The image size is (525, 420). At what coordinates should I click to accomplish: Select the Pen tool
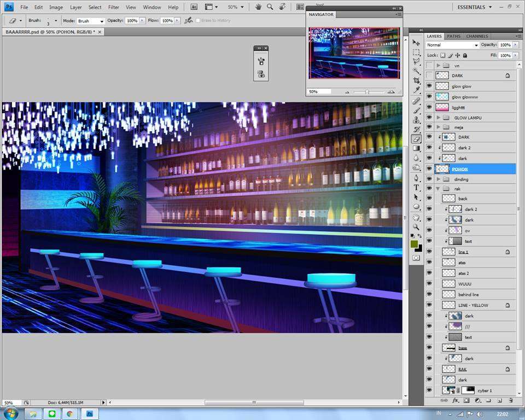click(x=416, y=178)
